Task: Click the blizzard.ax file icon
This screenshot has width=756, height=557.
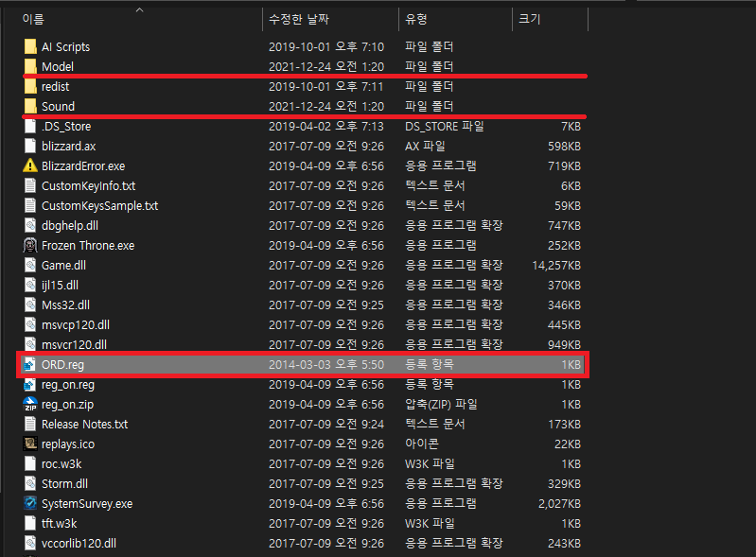Action: [x=30, y=146]
